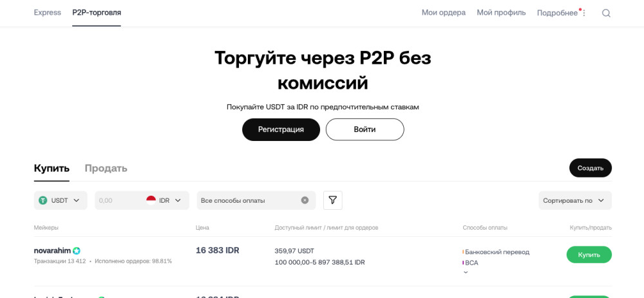Click the three-dots more options icon
The width and height of the screenshot is (644, 298).
(x=584, y=13)
